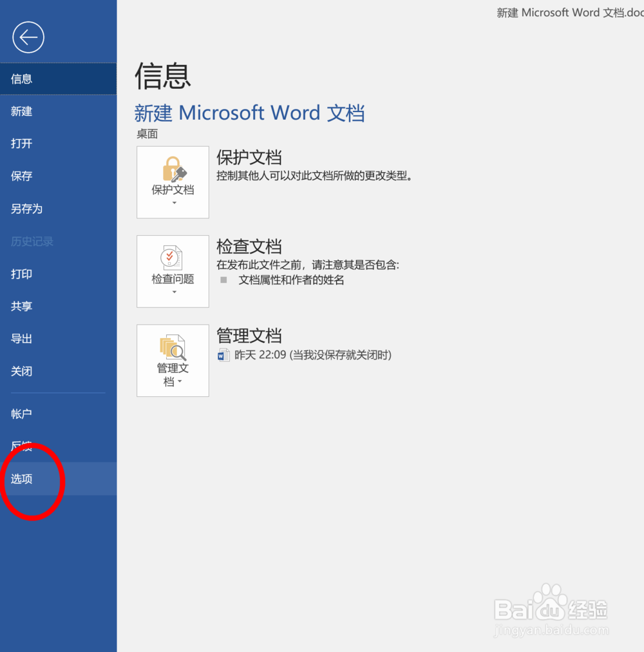This screenshot has width=644, height=652.
Task: Expand the 检查问题 dropdown button
Action: click(x=173, y=271)
